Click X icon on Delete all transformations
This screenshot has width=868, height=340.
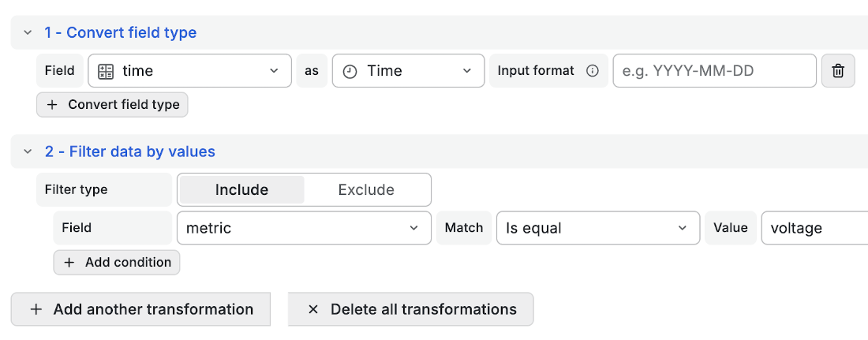312,309
